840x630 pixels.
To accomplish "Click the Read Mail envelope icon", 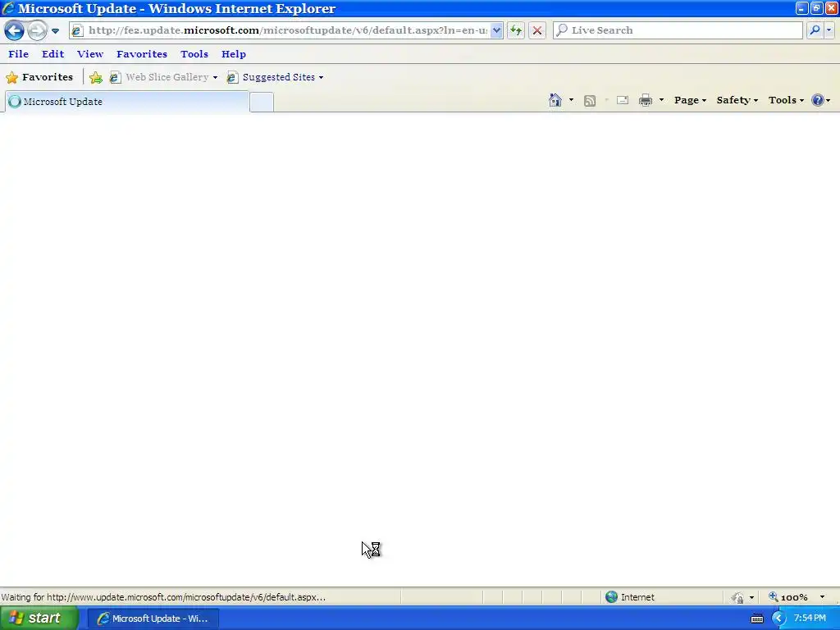I will [623, 100].
